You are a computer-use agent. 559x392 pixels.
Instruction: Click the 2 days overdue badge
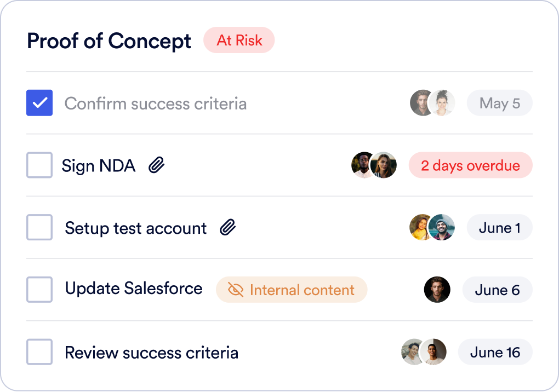coord(470,165)
